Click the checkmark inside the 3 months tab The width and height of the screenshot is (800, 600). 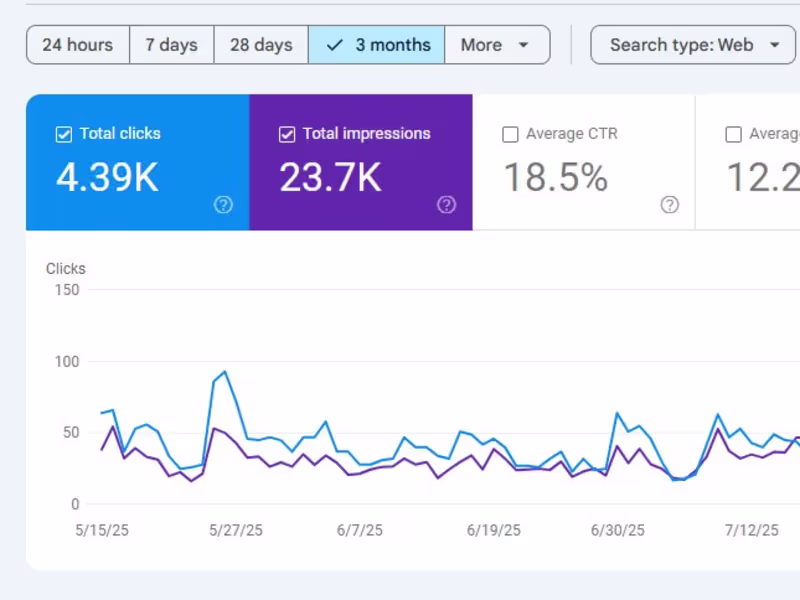click(x=334, y=44)
